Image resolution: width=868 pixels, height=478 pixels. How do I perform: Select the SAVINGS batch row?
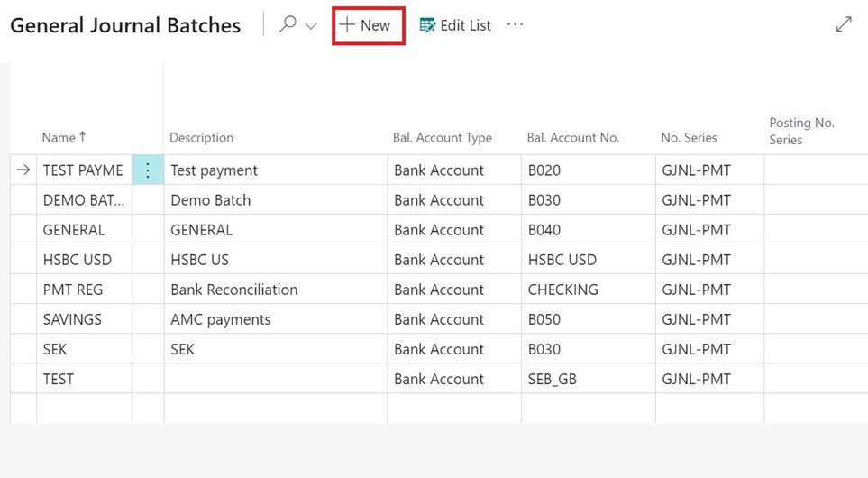pyautogui.click(x=72, y=319)
